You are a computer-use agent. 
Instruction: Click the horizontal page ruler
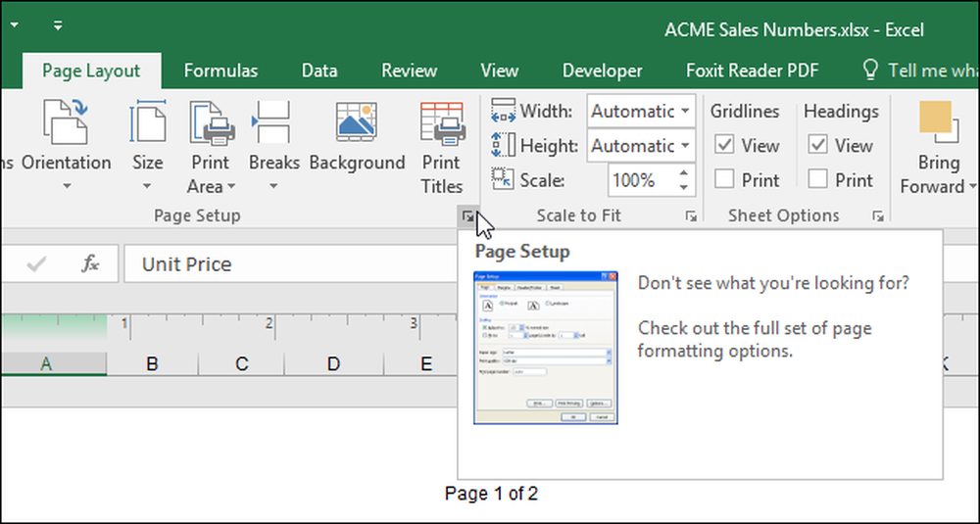coord(228,327)
